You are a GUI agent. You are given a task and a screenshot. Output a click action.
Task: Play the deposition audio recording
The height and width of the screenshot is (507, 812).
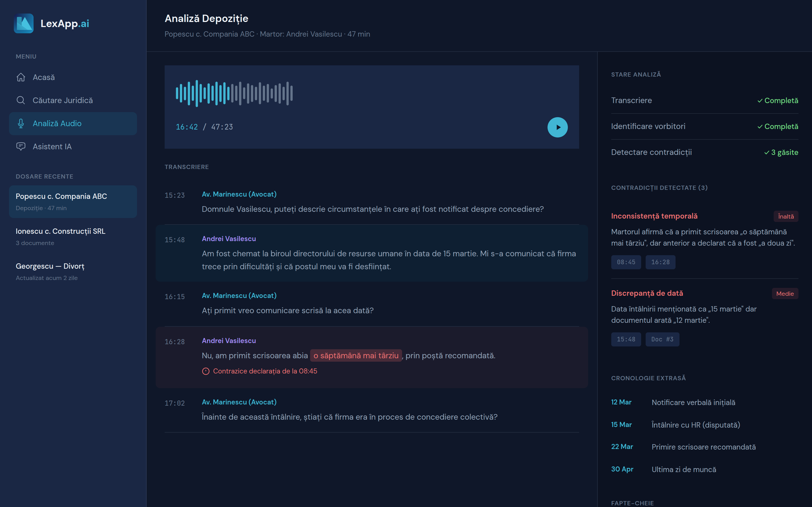point(557,127)
